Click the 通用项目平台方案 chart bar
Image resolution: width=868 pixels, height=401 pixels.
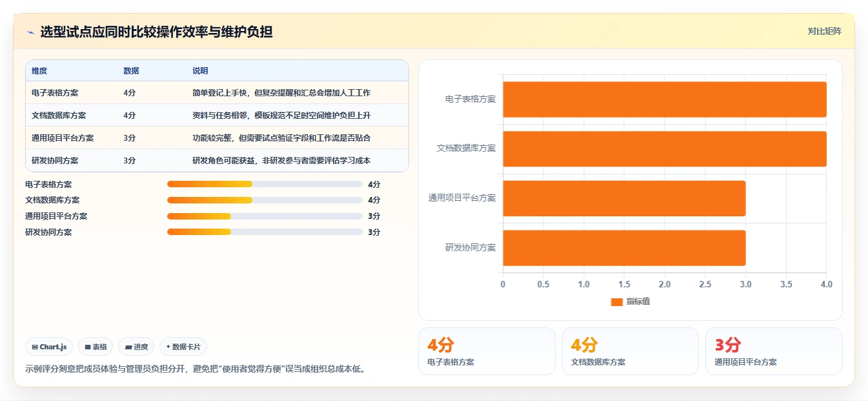click(624, 198)
